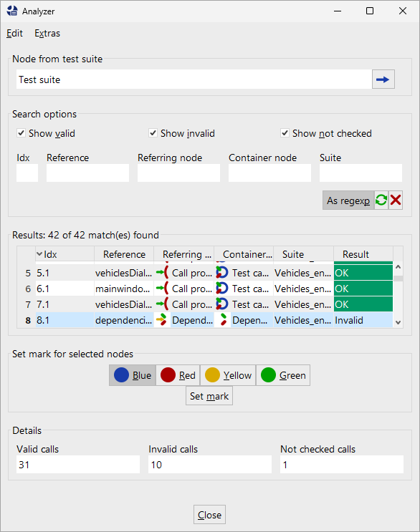The width and height of the screenshot is (420, 532).
Task: Click the Not checked calls value 1
Action: pyautogui.click(x=342, y=465)
